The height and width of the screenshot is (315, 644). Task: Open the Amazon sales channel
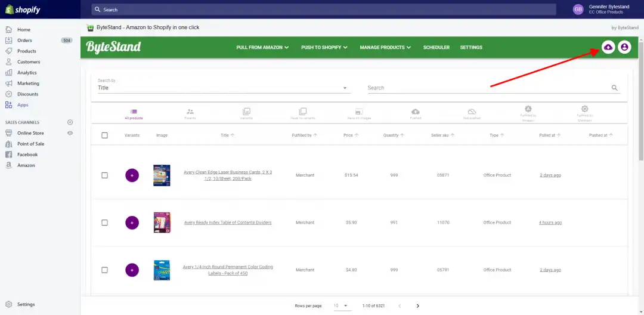click(26, 165)
